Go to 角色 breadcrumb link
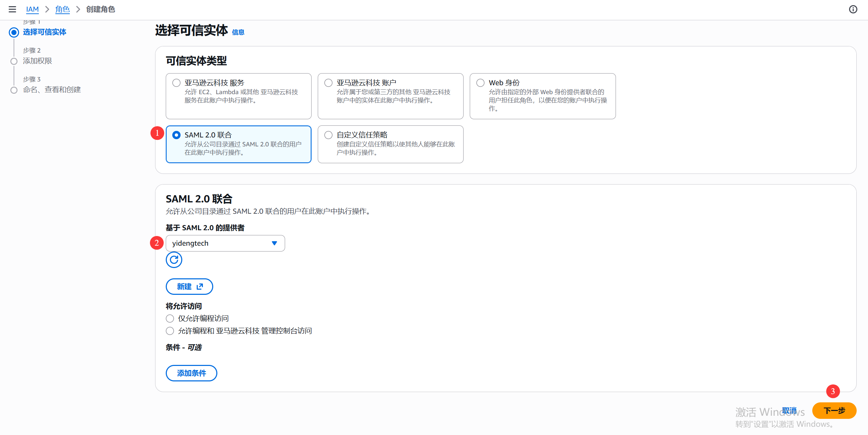 coord(62,9)
